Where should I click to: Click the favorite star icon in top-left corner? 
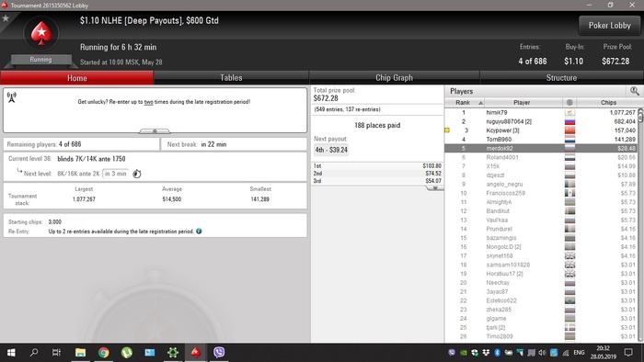(x=6, y=18)
